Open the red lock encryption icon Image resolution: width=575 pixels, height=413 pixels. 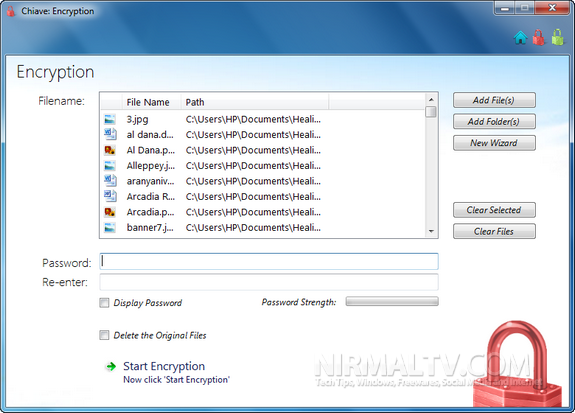[x=539, y=37]
